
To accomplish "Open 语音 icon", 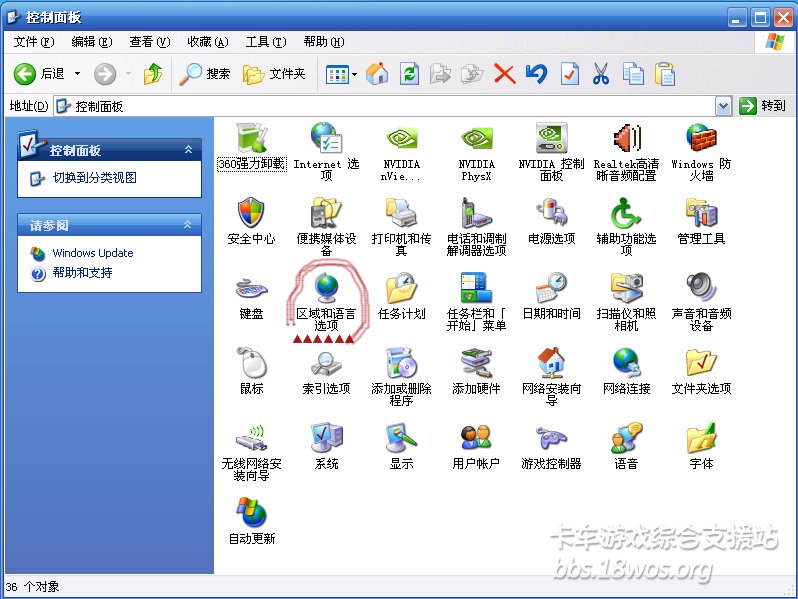I will tap(626, 437).
